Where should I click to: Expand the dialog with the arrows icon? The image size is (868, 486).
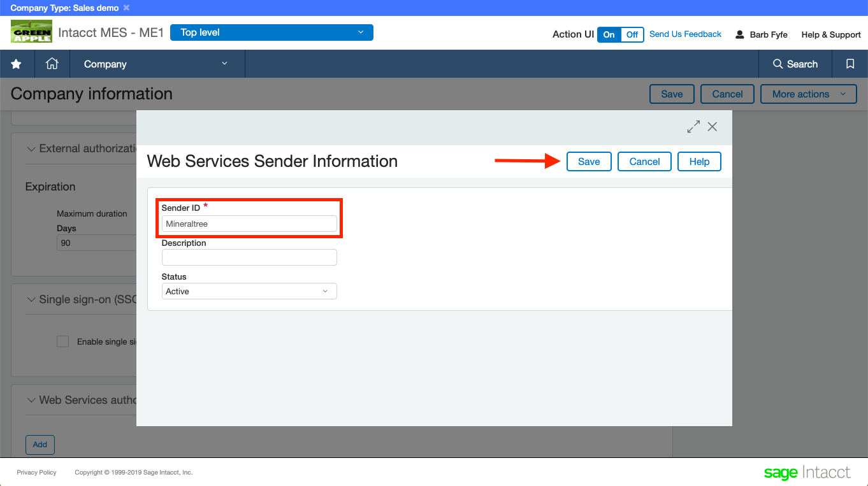pyautogui.click(x=693, y=127)
